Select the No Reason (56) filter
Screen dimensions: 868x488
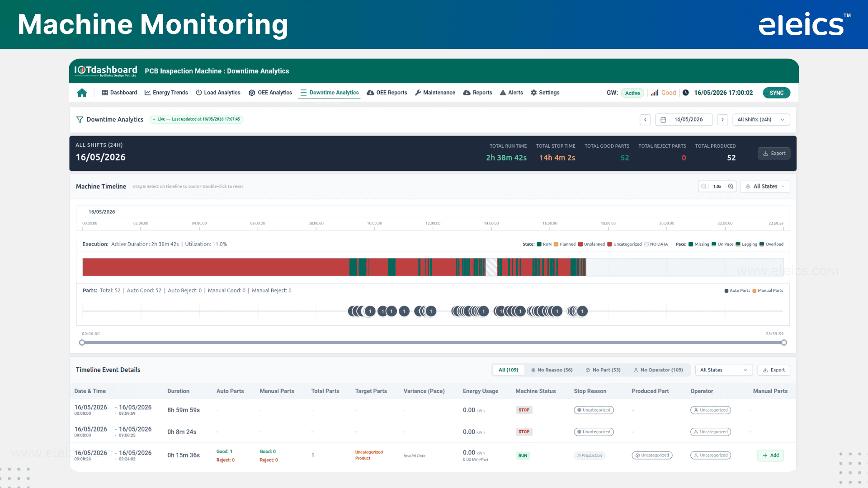[552, 370]
